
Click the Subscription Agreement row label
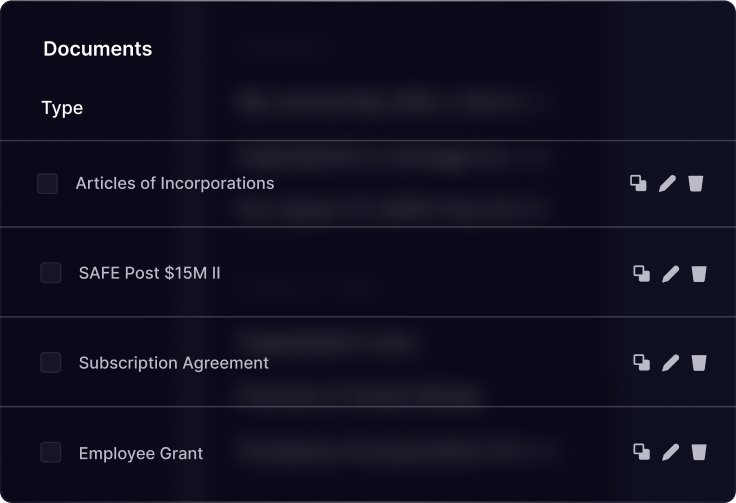point(173,363)
